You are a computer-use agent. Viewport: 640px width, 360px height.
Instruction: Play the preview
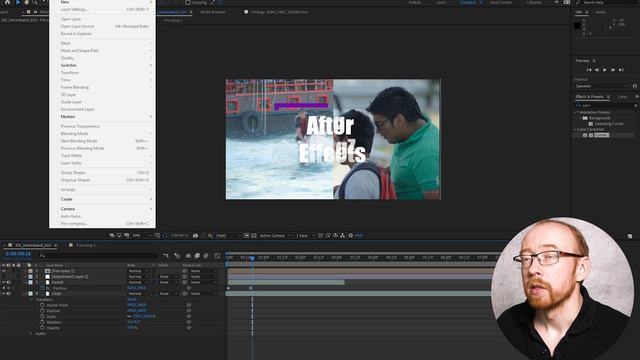605,70
